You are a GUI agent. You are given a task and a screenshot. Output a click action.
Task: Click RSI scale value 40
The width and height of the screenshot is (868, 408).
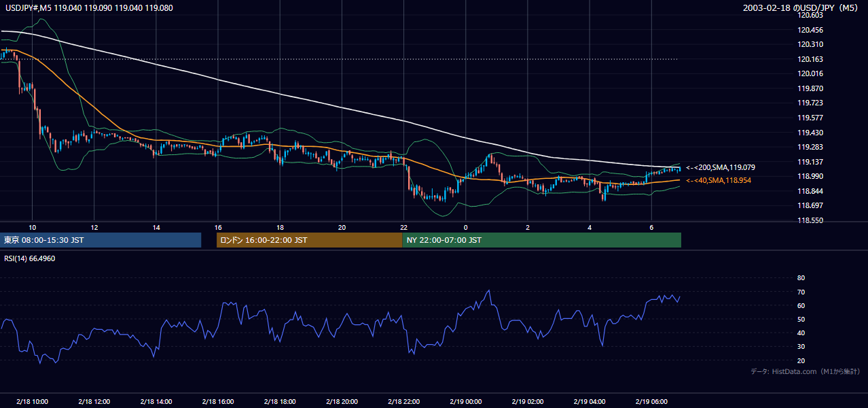[801, 333]
